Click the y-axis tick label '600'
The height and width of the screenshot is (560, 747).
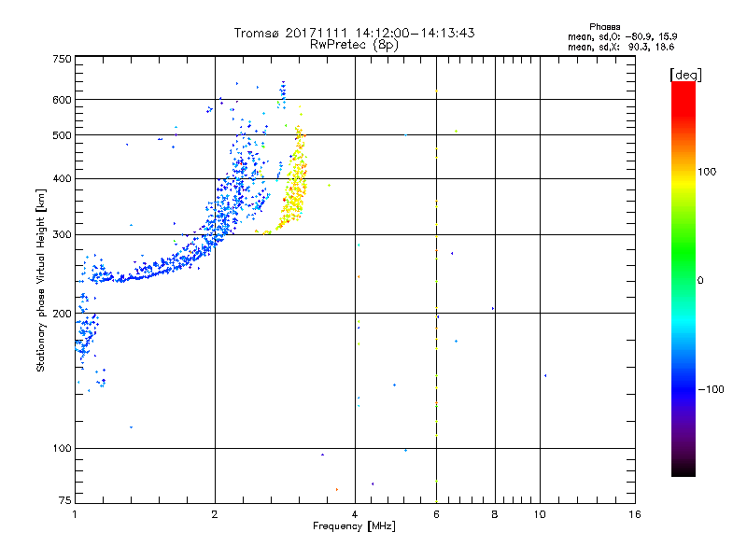coord(62,100)
